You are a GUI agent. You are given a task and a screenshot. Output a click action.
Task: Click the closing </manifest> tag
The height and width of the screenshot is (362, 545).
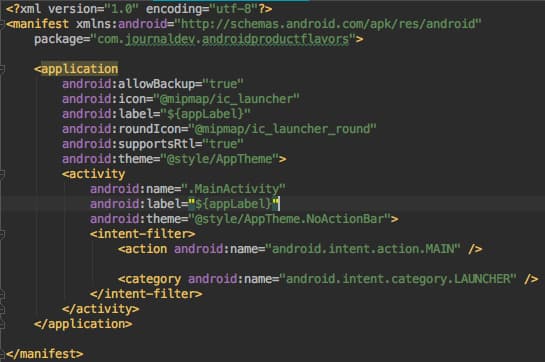click(x=44, y=354)
